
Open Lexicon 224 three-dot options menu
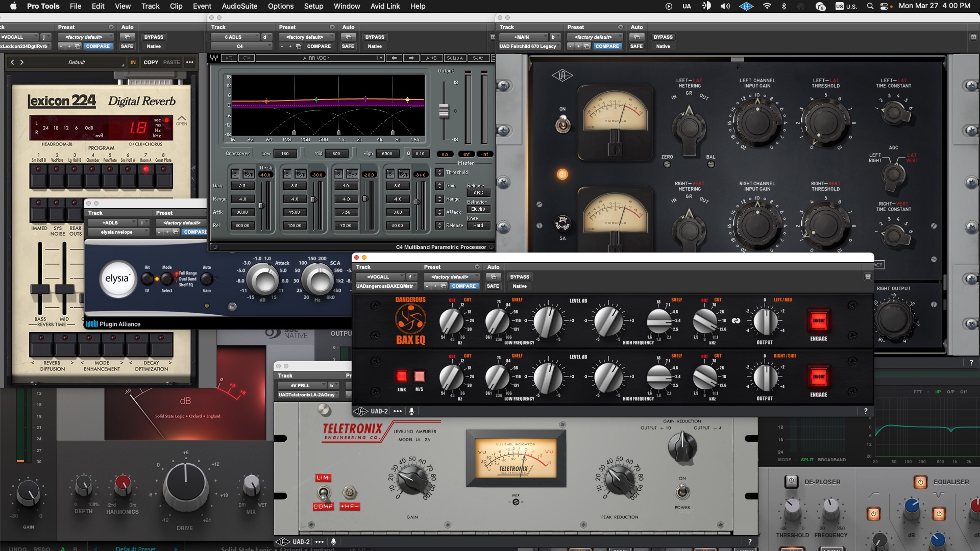coord(190,62)
